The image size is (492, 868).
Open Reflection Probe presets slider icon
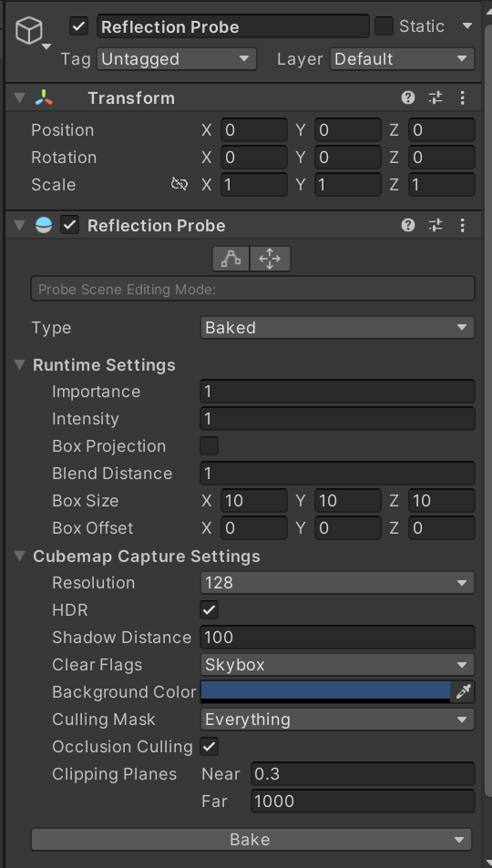[436, 225]
